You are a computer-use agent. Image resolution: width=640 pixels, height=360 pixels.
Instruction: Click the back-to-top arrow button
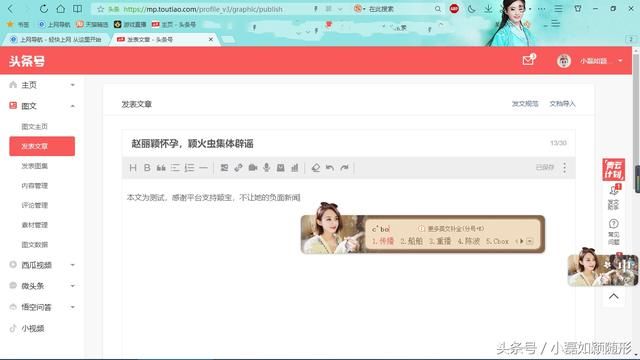pos(613,297)
